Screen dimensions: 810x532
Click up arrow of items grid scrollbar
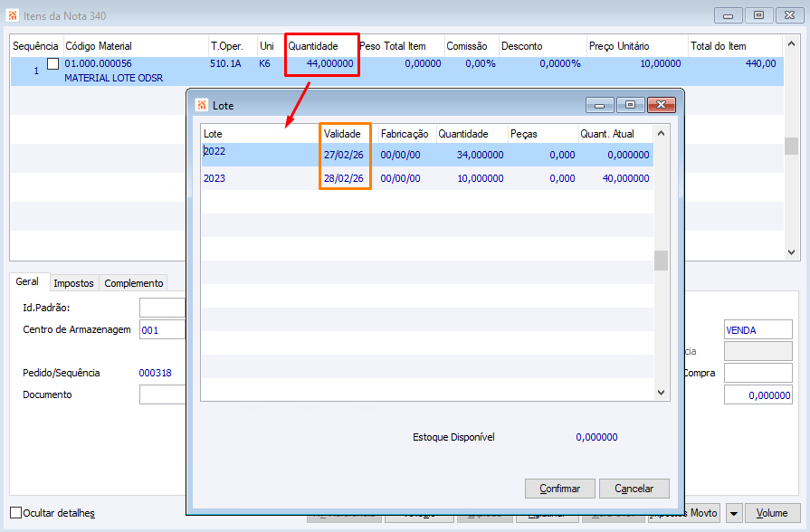click(791, 44)
